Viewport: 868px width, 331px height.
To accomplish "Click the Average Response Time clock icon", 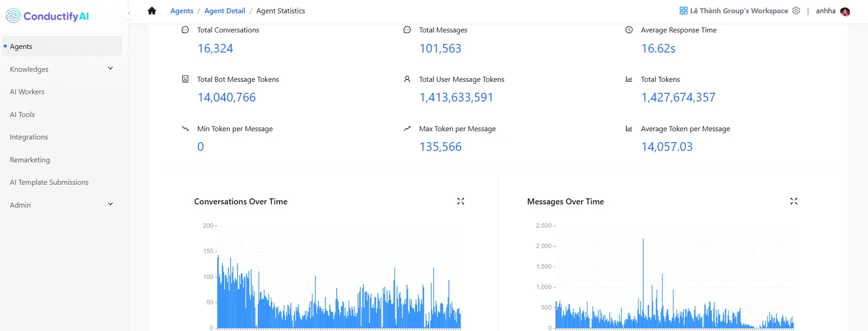I will coord(629,30).
